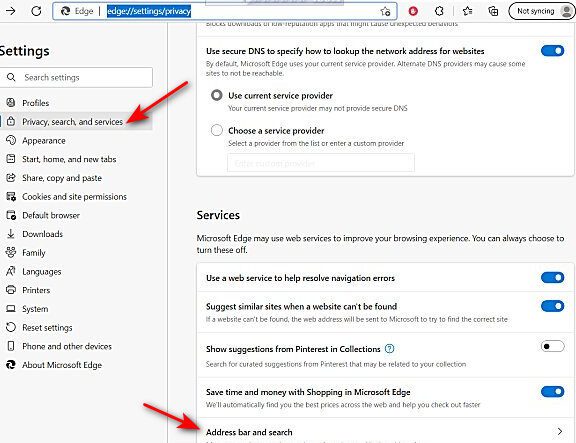The image size is (576, 443).
Task: Click the forward navigation arrow
Action: (x=11, y=11)
